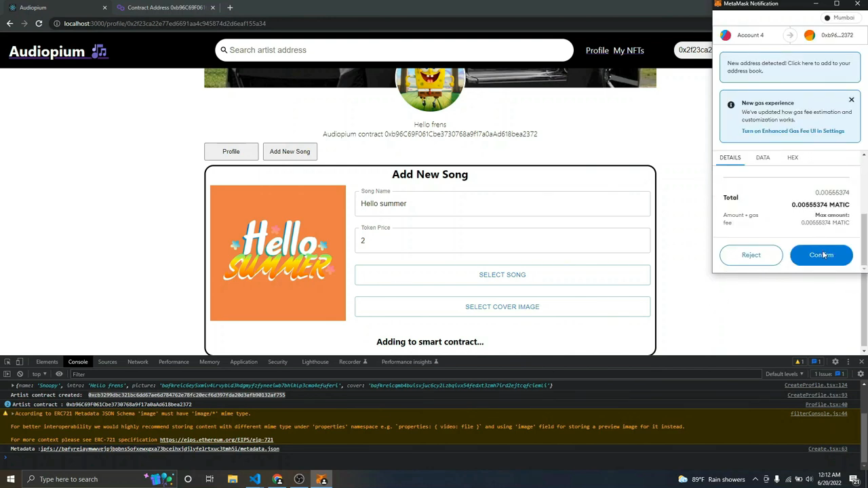Screen dimensions: 868x488
Task: Switch to the Elements DevTools tab
Action: [x=47, y=362]
